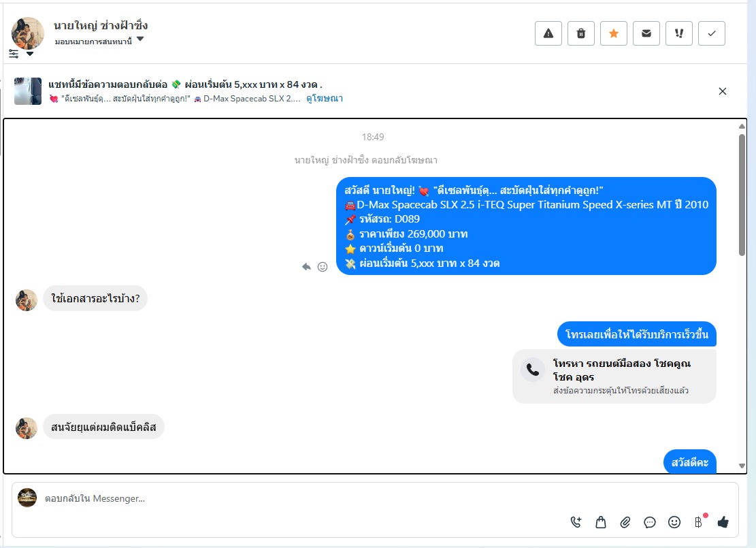Image resolution: width=756 pixels, height=548 pixels.
Task: Send thumbs up like
Action: (x=723, y=522)
